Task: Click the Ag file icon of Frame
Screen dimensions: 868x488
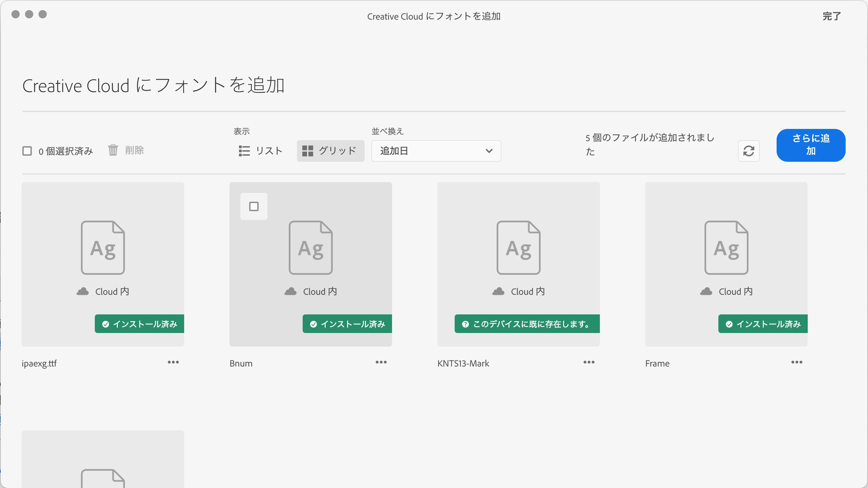Action: 726,248
